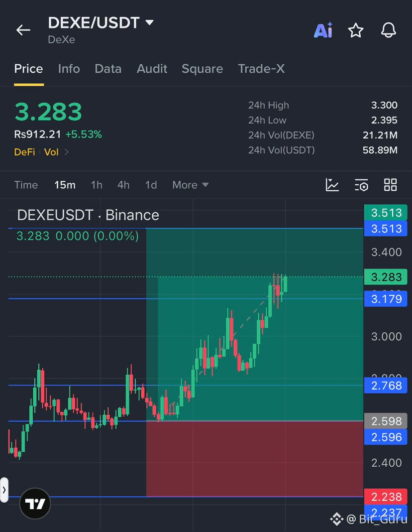
Task: Select the 1h interval
Action: click(97, 185)
